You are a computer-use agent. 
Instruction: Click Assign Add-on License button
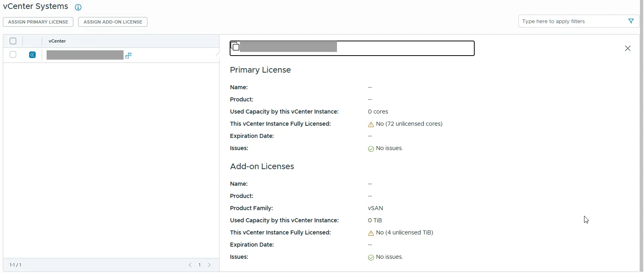pos(113,22)
